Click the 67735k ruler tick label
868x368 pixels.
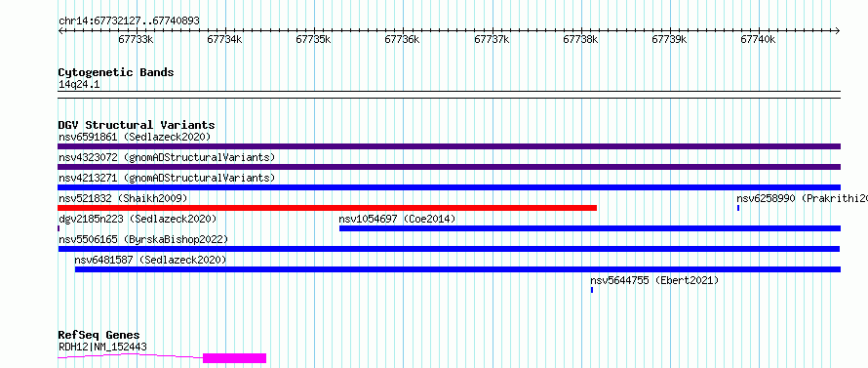pyautogui.click(x=313, y=40)
